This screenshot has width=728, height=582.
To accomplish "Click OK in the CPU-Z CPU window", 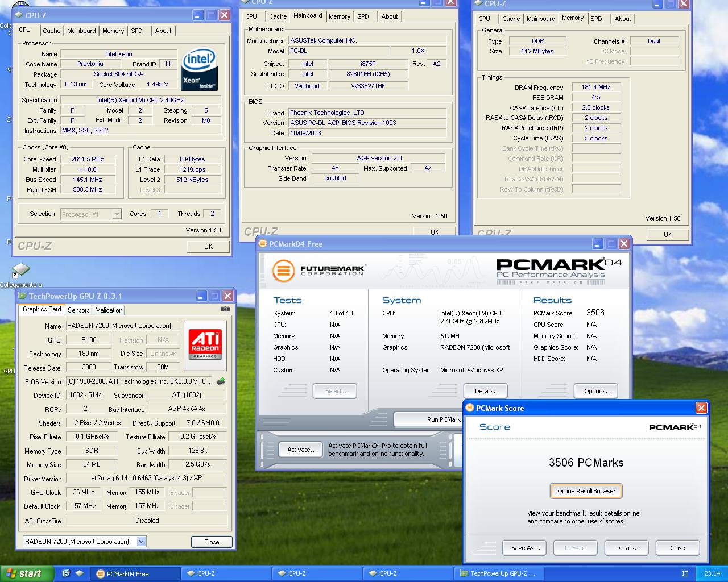I will 208,246.
